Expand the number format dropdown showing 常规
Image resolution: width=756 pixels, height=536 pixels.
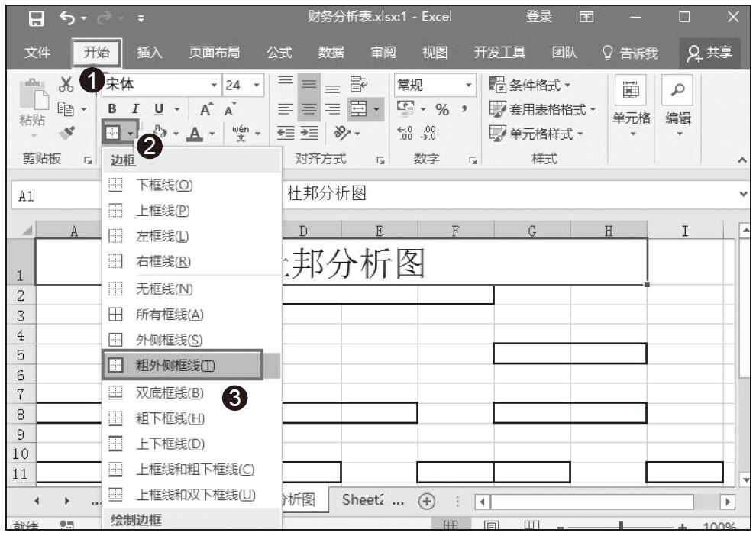pyautogui.click(x=468, y=84)
